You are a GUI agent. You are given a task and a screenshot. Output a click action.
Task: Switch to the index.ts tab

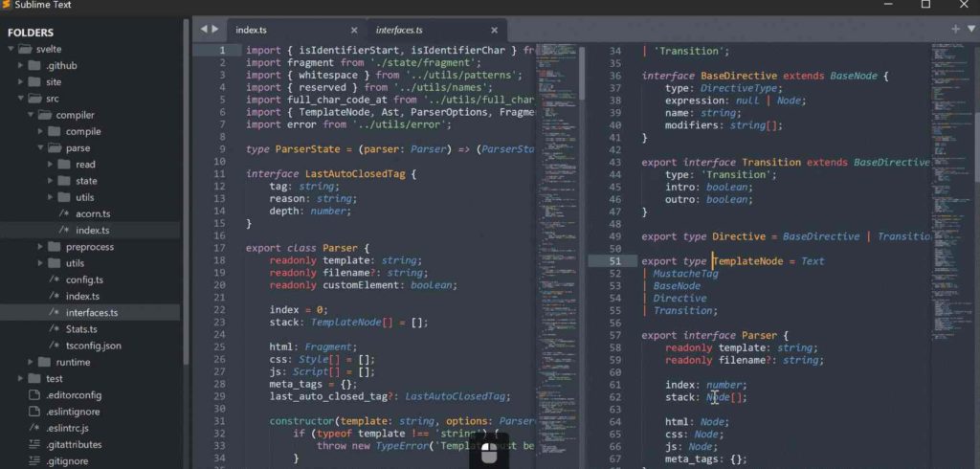pyautogui.click(x=251, y=30)
